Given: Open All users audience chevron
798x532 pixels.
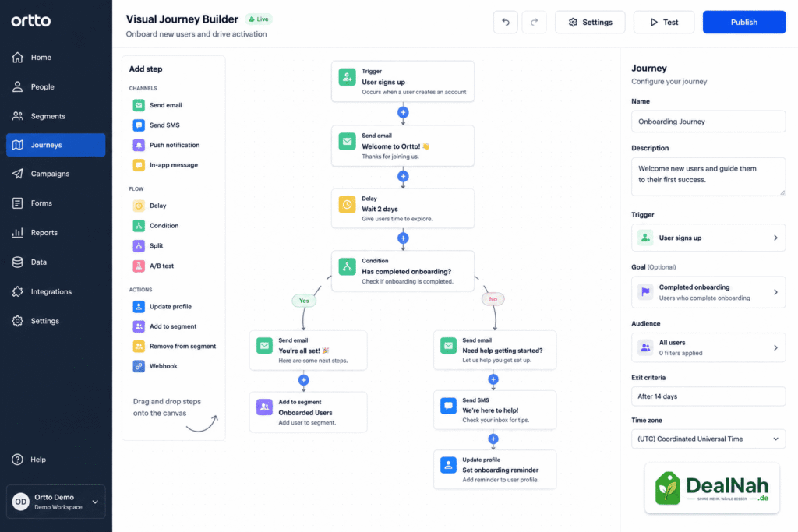Looking at the screenshot, I should pos(775,348).
